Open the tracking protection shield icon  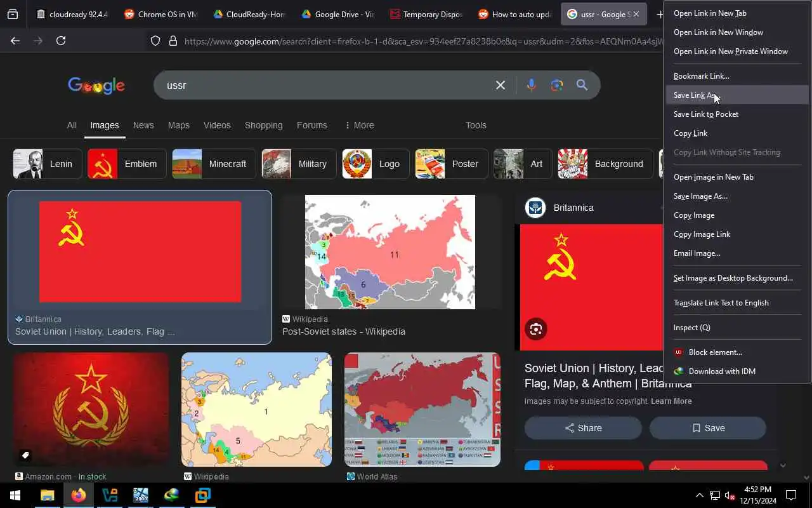[x=155, y=41]
